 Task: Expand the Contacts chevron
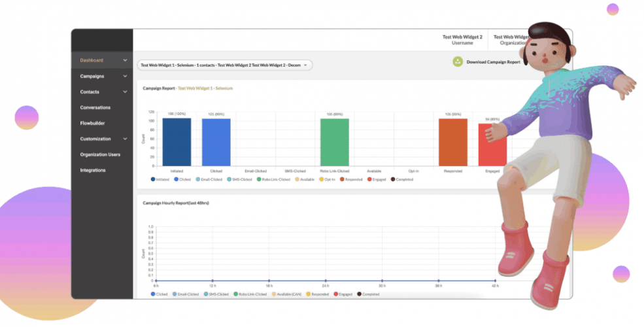coord(125,92)
